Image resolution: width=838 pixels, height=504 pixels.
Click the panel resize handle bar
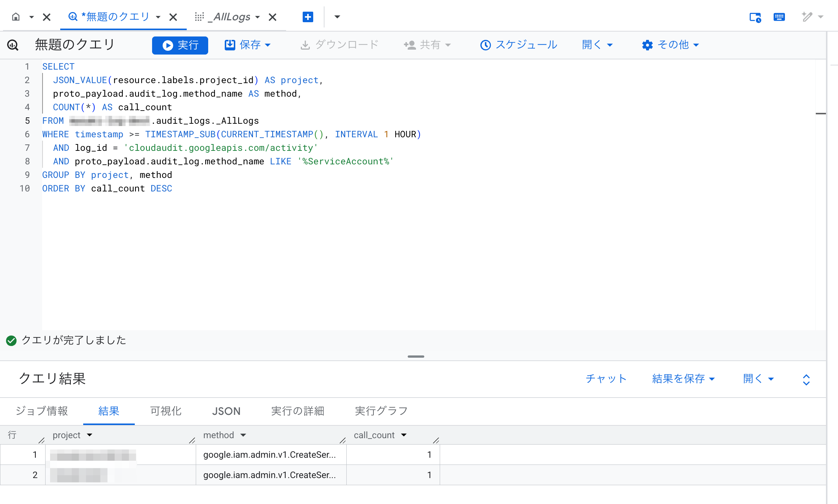click(416, 356)
